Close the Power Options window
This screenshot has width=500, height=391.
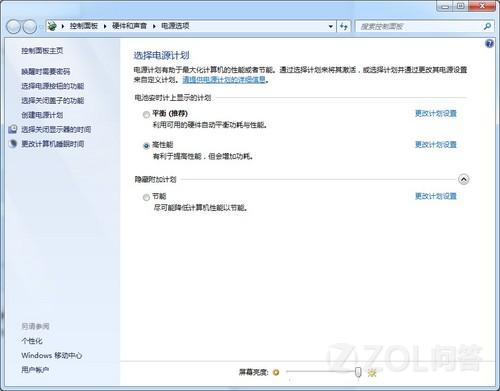pos(482,6)
